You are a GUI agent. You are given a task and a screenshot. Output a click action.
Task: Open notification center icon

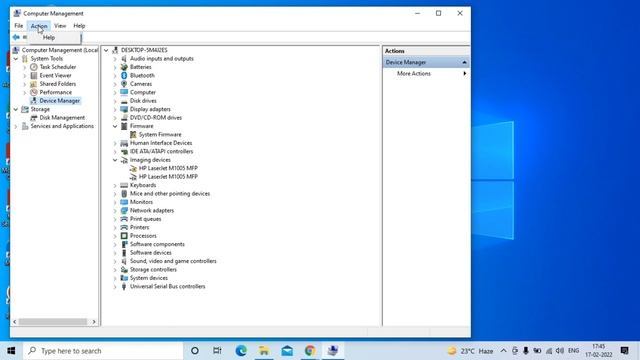tap(624, 351)
